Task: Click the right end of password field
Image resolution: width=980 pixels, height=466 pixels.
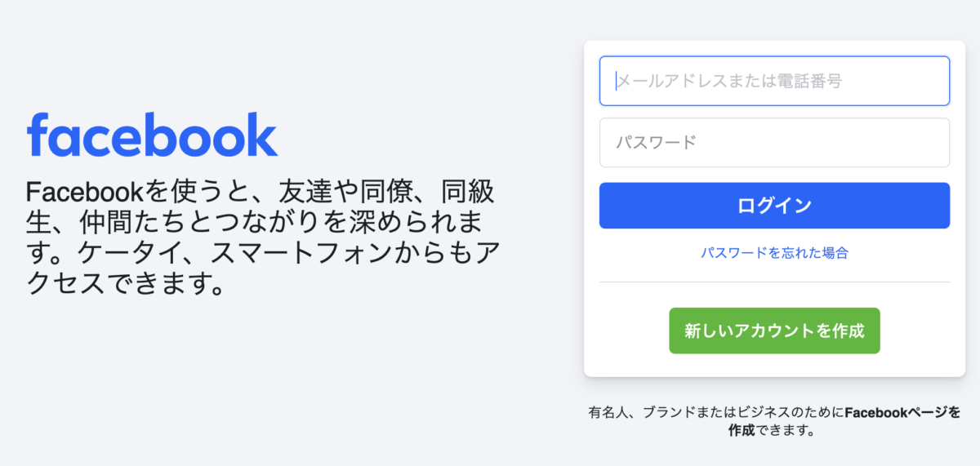Action: (x=938, y=143)
